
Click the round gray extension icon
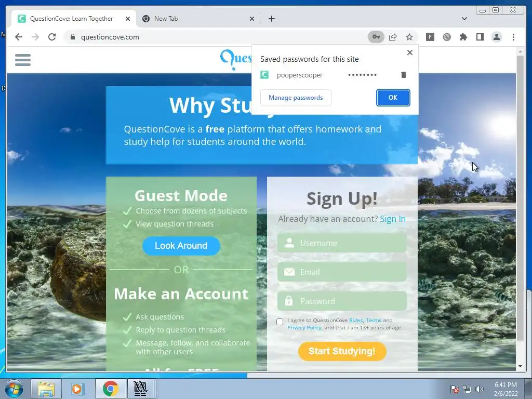(446, 37)
